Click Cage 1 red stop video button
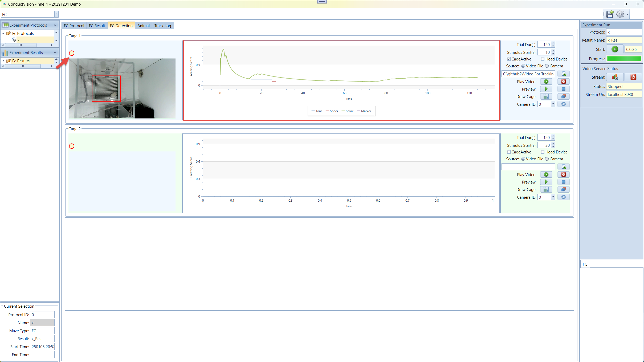Screen dimensions: 644x362 tap(563, 82)
